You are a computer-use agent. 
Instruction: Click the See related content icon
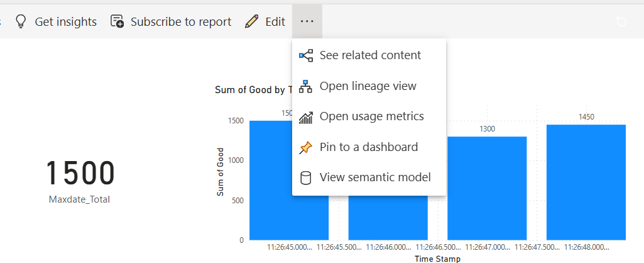[x=305, y=55]
